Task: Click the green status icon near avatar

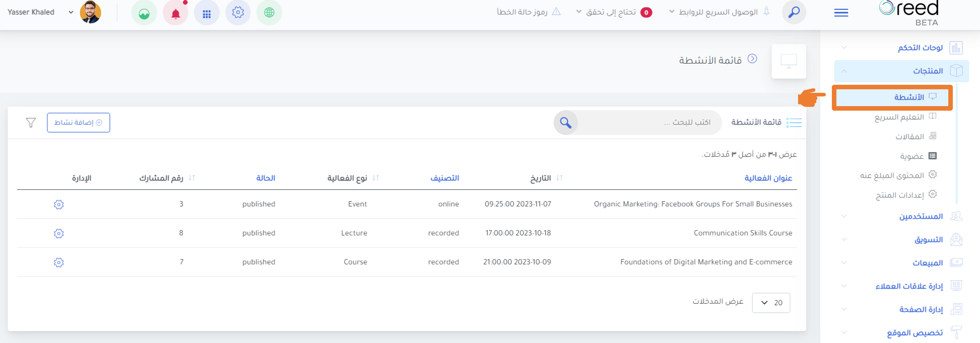Action: [144, 13]
